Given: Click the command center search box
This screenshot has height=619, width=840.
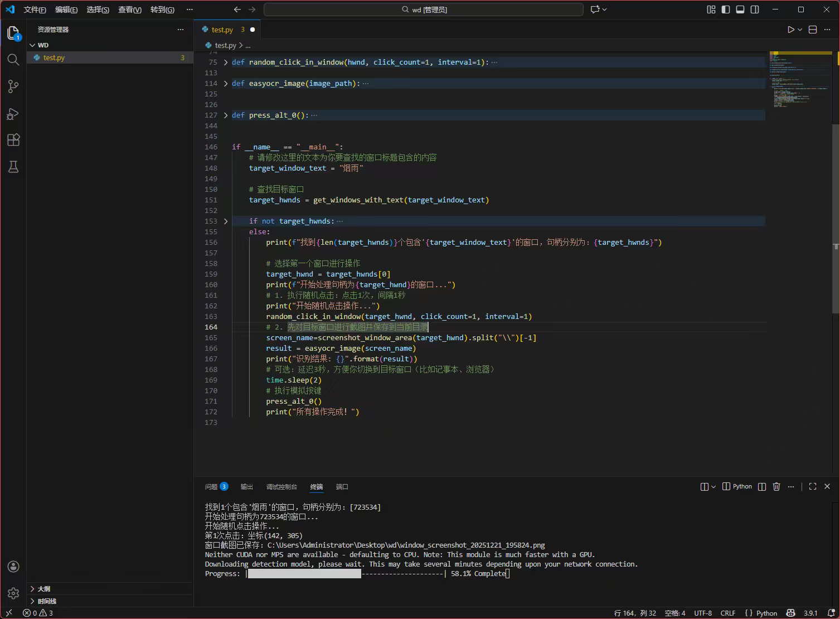Looking at the screenshot, I should pyautogui.click(x=424, y=9).
